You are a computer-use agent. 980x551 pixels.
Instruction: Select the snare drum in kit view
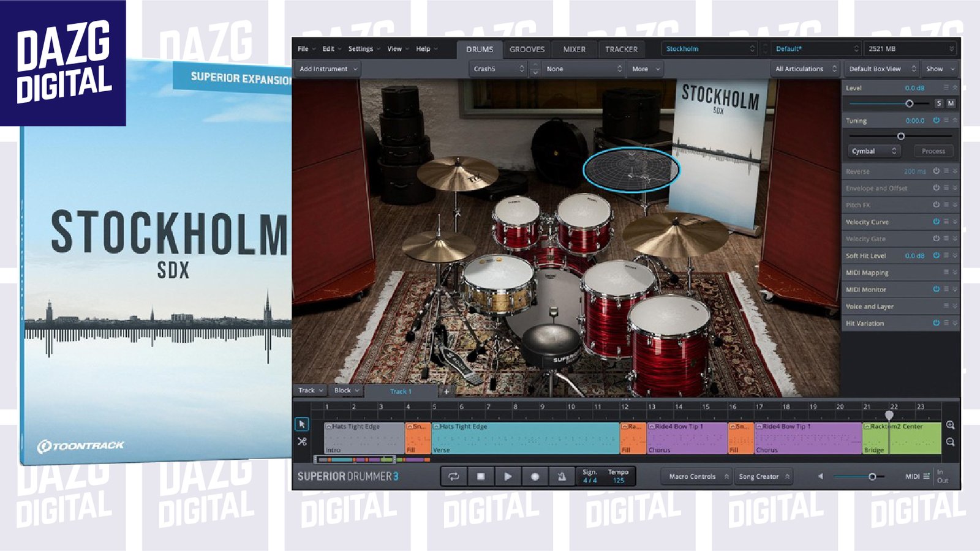[x=499, y=283]
